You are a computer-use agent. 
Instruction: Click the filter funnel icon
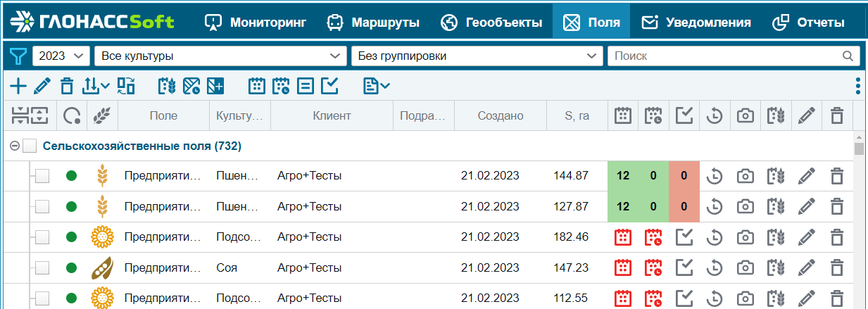coord(17,56)
